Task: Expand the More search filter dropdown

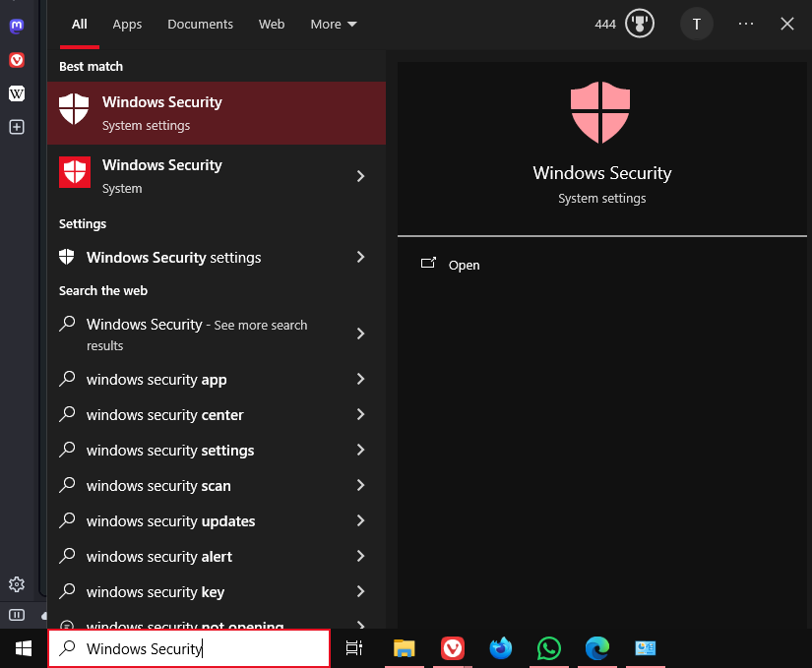Action: point(333,24)
